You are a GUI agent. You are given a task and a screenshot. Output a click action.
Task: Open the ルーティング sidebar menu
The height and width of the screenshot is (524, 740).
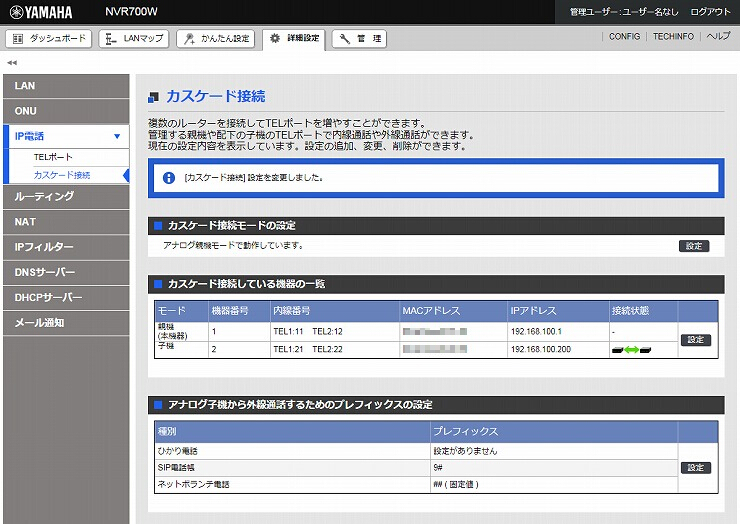[x=66, y=196]
